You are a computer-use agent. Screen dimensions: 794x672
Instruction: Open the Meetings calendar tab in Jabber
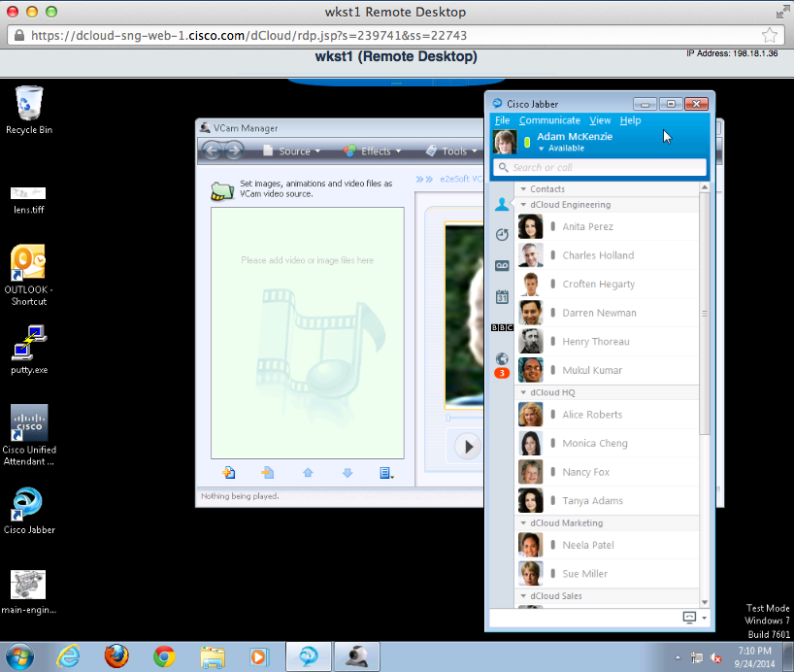click(x=502, y=297)
